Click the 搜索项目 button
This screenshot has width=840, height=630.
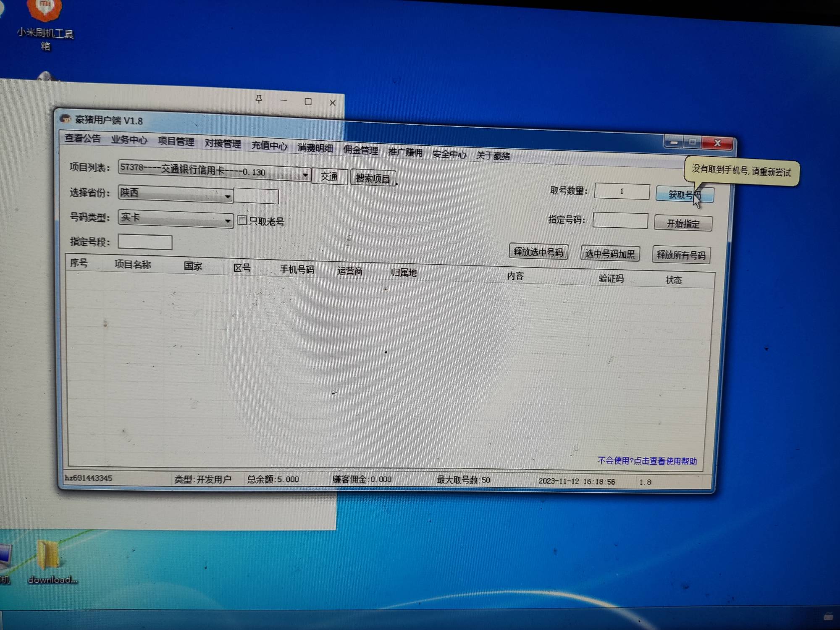click(x=373, y=178)
